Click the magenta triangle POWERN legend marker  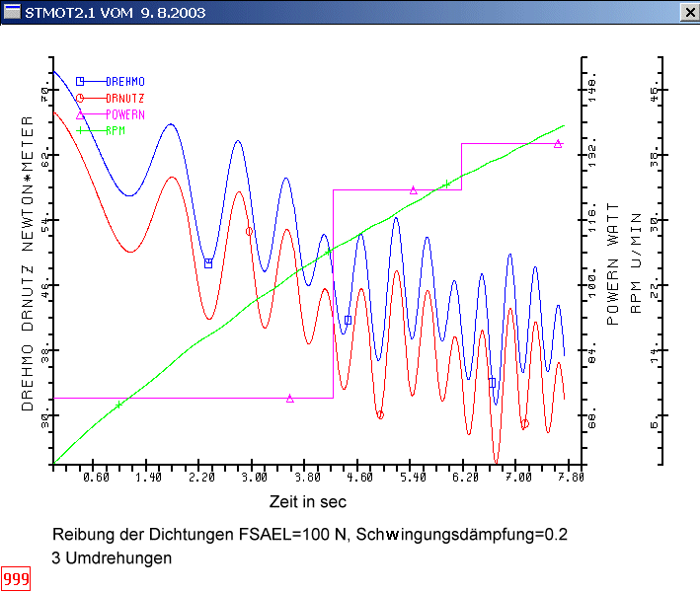pos(81,114)
